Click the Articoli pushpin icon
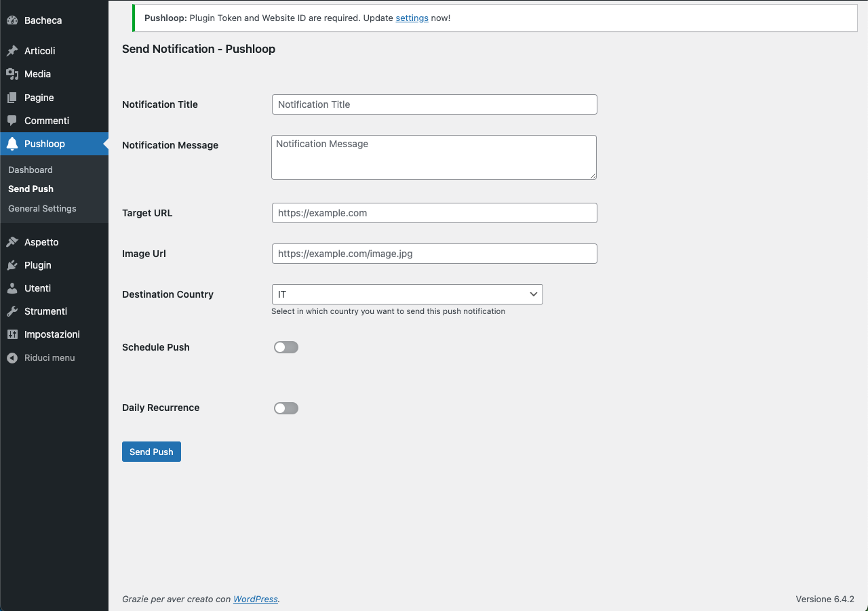The image size is (868, 611). [x=12, y=51]
